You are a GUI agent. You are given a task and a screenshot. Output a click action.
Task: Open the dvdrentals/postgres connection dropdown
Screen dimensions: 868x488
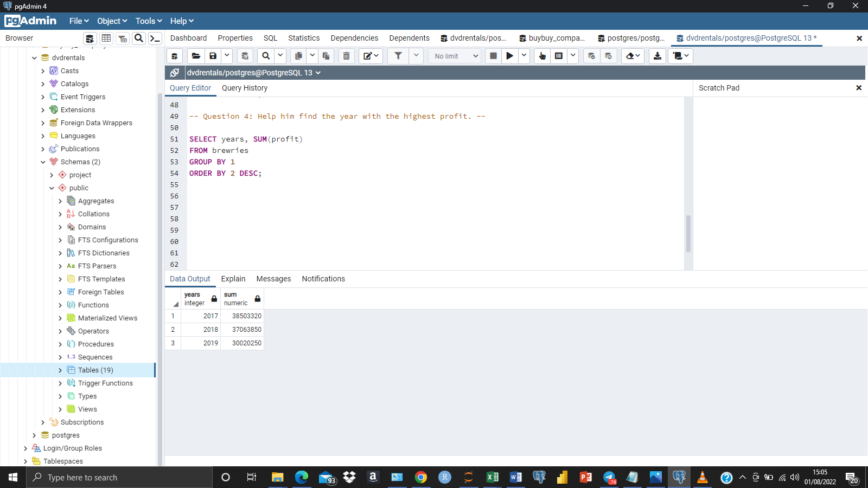point(318,72)
